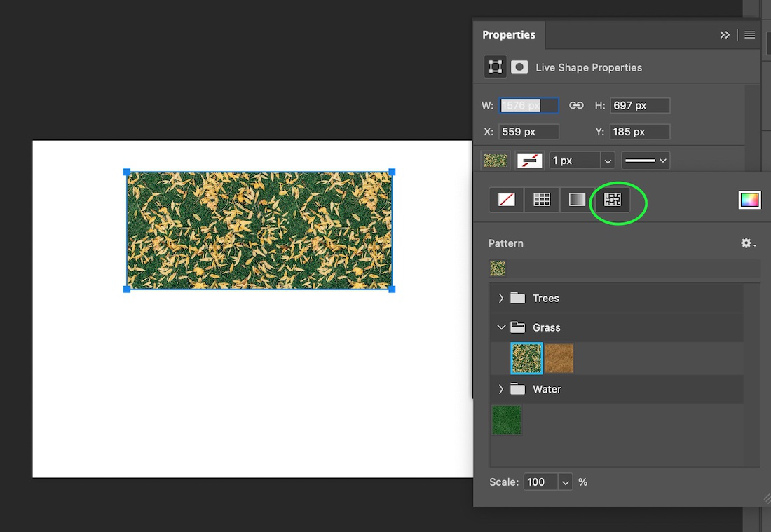Screen dimensions: 771x532
Task: Click the top-left handle of the rectangle
Action: click(x=127, y=172)
